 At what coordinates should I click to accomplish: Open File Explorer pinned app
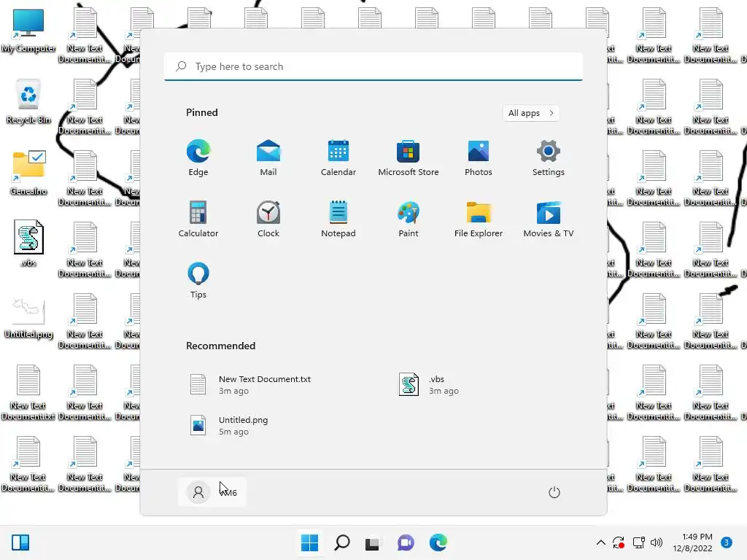pos(479,219)
